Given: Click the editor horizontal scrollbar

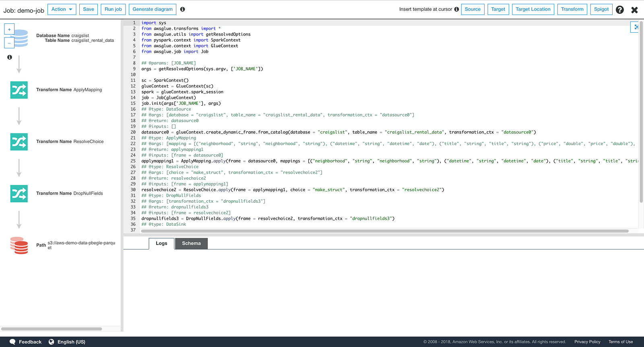Looking at the screenshot, I should click(384, 231).
